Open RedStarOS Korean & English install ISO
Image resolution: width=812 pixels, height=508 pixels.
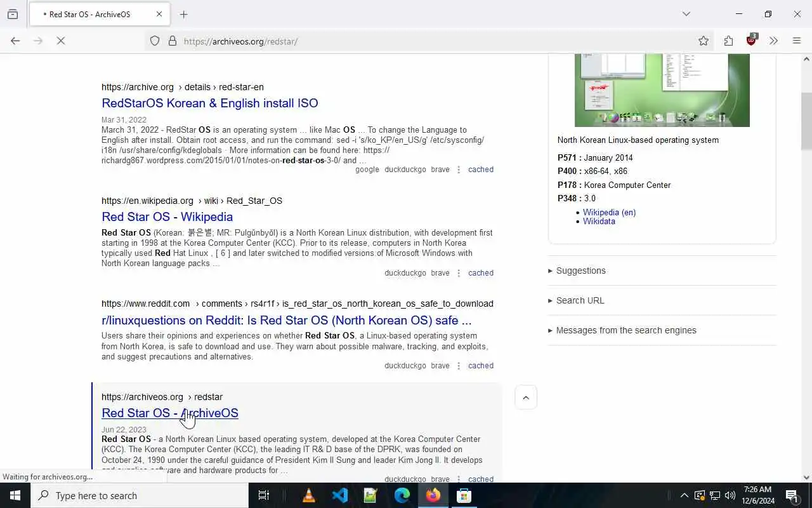[210, 103]
